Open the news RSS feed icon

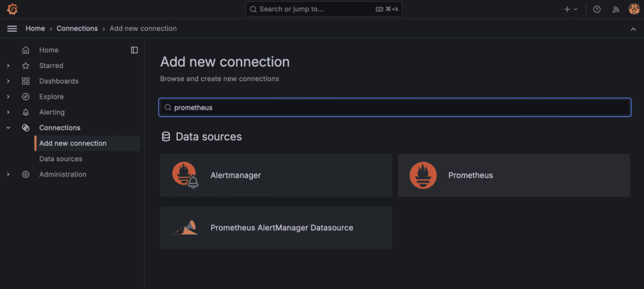[616, 9]
